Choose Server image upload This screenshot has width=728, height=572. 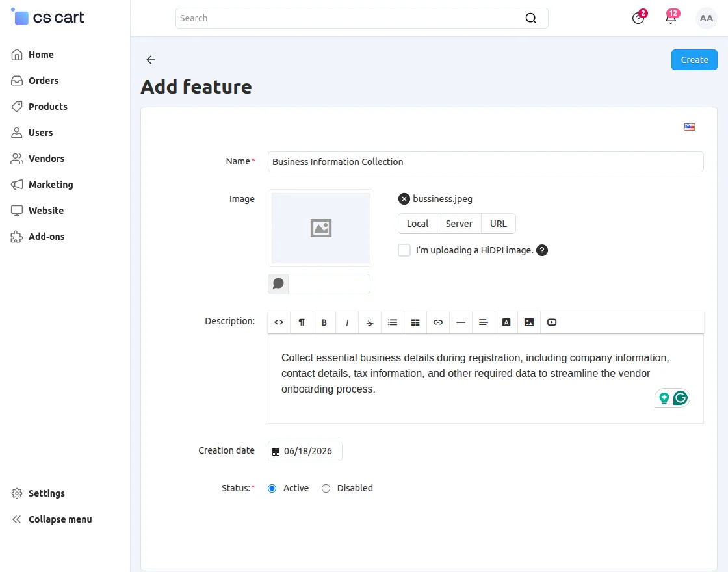(459, 224)
